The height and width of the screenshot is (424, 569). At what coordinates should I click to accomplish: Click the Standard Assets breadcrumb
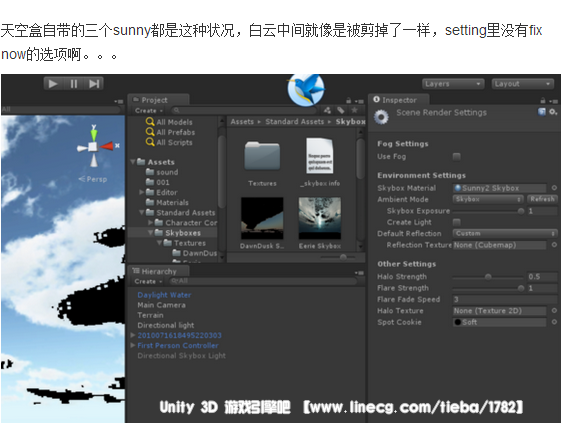[x=294, y=122]
